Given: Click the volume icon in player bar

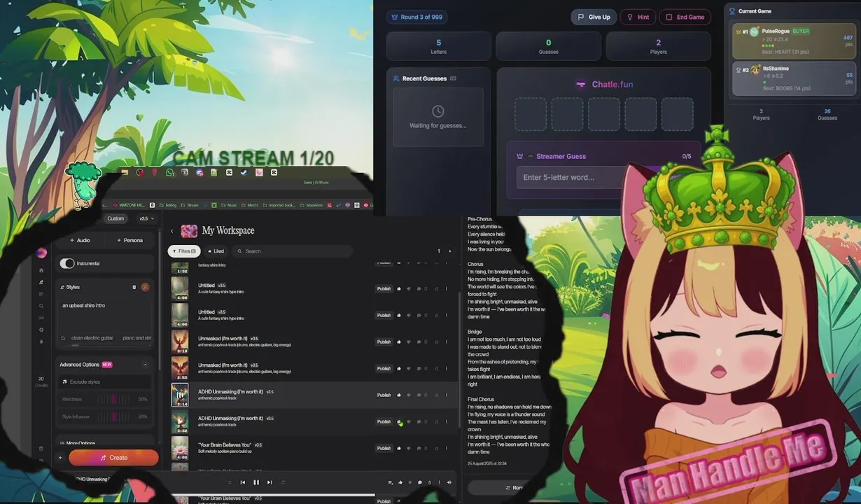Looking at the screenshot, I should click(x=449, y=482).
